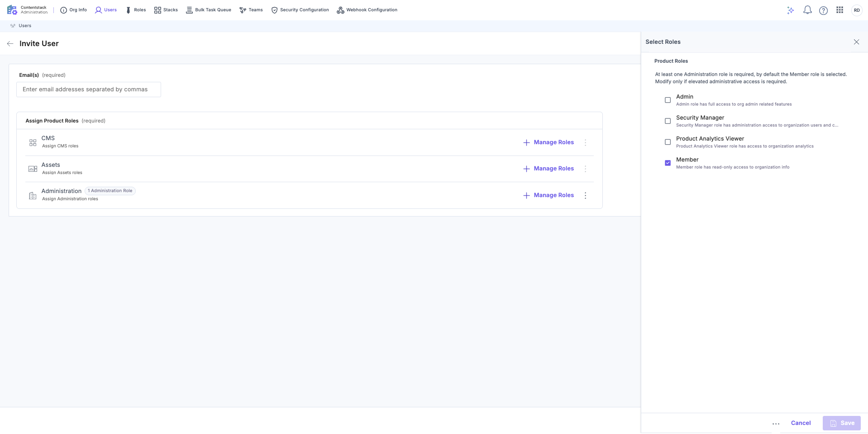
Task: Click the Users breadcrumb
Action: pyautogui.click(x=25, y=26)
